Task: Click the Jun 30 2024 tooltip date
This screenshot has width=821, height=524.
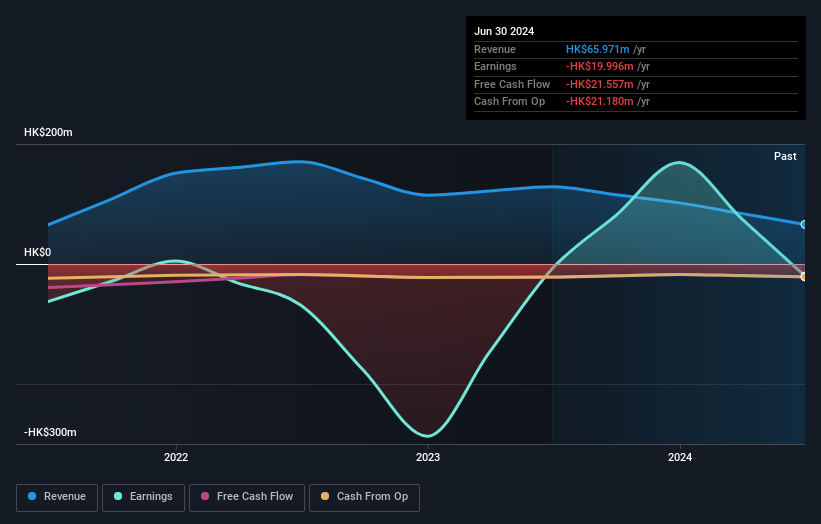Action: tap(504, 31)
